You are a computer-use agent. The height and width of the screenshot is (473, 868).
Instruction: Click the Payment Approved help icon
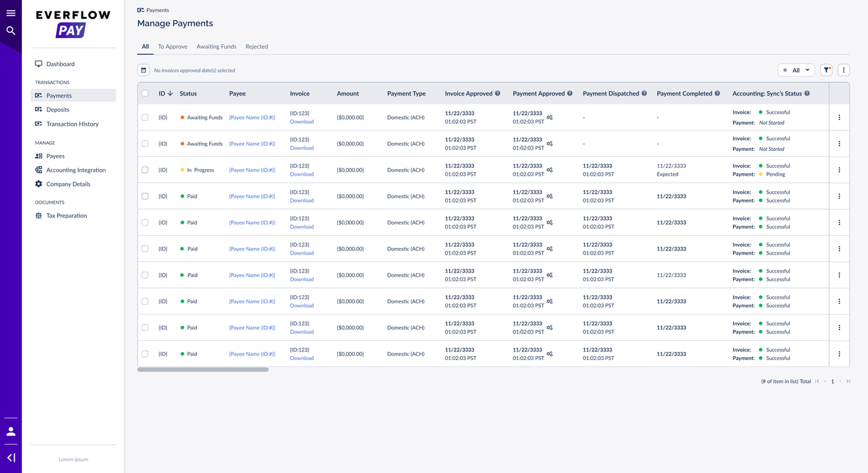(x=570, y=94)
